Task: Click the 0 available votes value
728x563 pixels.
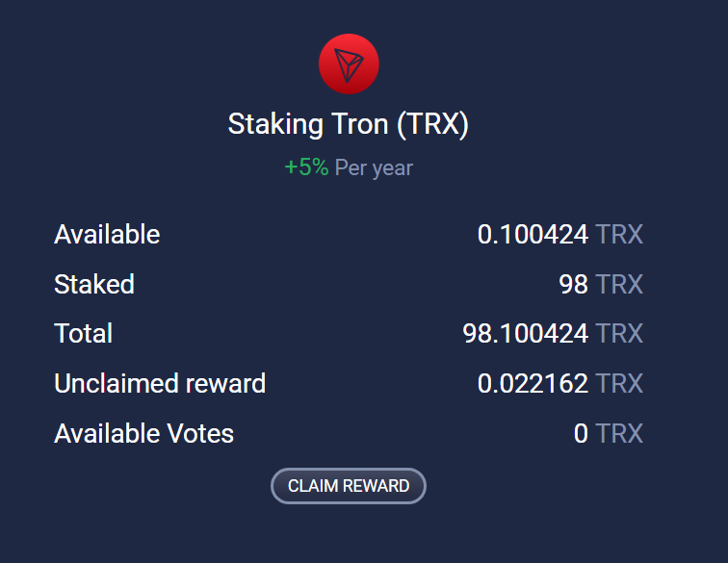Action: click(582, 433)
